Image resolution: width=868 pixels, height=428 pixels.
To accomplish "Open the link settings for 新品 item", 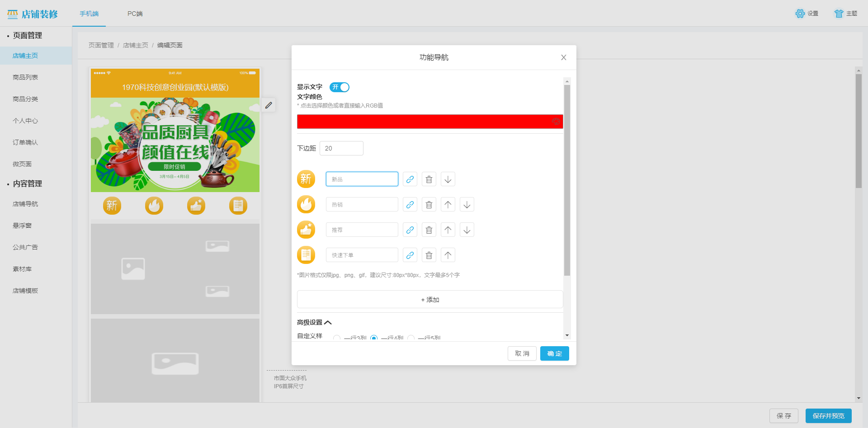I will (x=410, y=179).
